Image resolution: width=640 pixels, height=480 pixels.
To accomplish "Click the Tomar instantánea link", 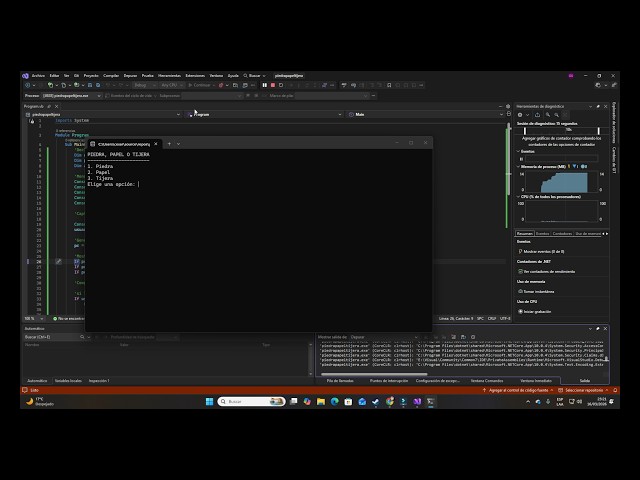I will 539,291.
